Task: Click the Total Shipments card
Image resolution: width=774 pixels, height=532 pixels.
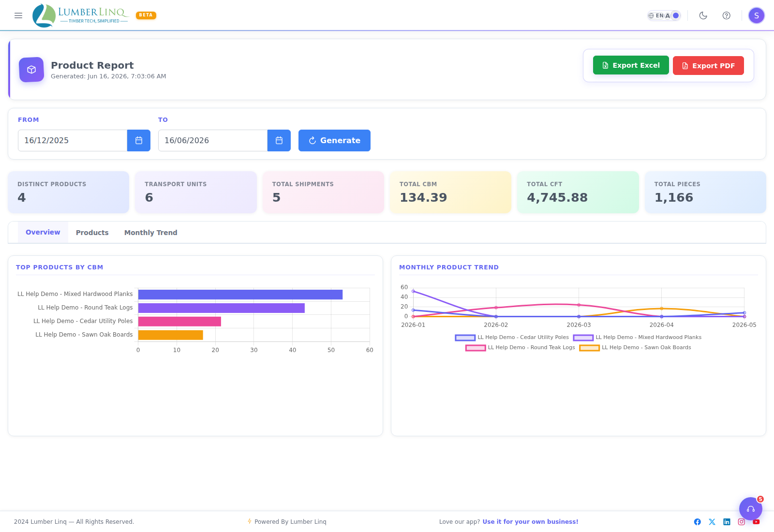Action: point(323,192)
